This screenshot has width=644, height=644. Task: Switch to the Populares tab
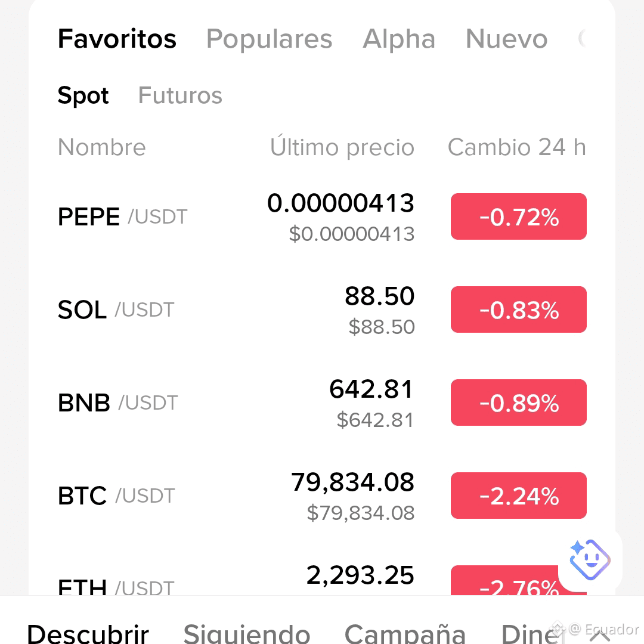pyautogui.click(x=269, y=39)
